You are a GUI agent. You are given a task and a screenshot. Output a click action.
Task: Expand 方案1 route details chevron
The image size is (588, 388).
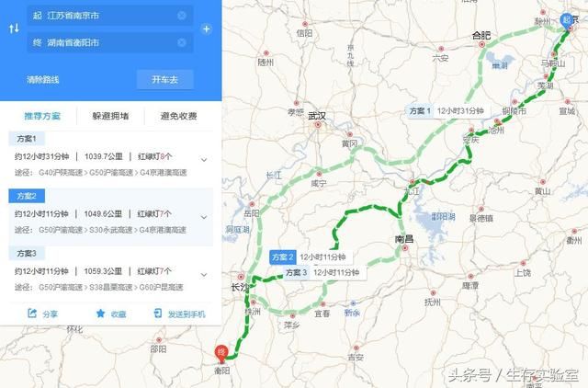point(204,160)
